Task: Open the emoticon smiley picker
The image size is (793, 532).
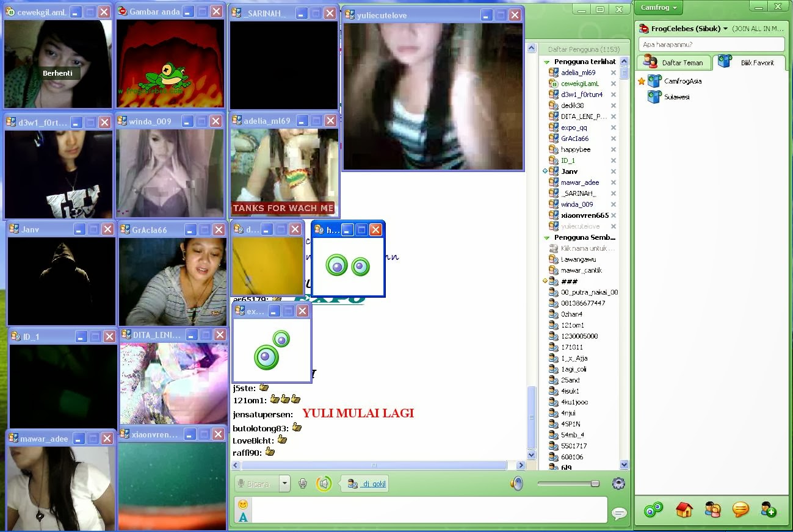Action: pyautogui.click(x=243, y=504)
